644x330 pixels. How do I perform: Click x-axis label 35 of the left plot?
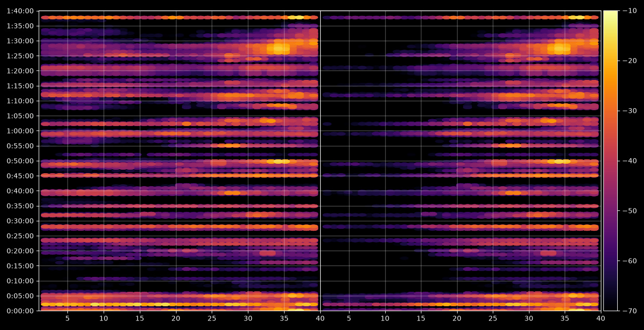point(284,320)
